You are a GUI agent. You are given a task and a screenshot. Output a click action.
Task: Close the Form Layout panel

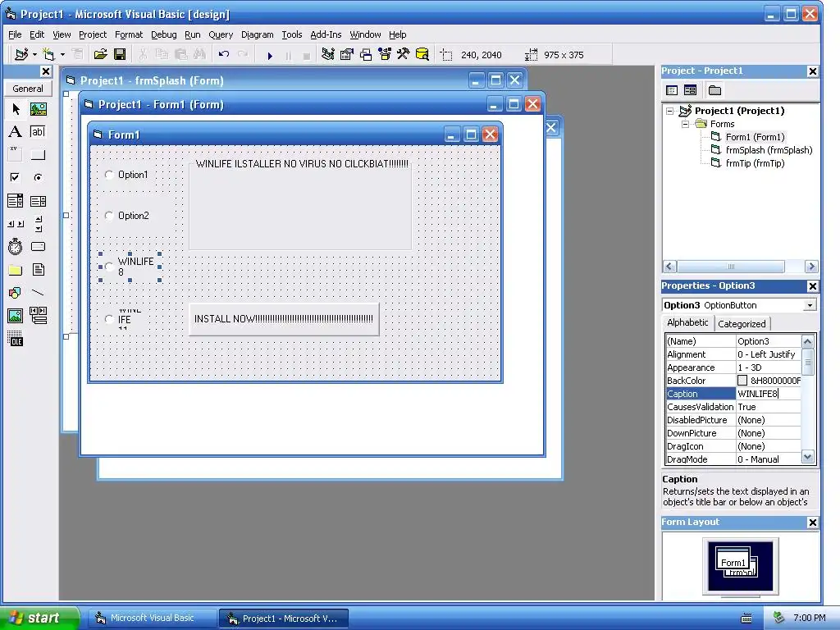(x=812, y=523)
